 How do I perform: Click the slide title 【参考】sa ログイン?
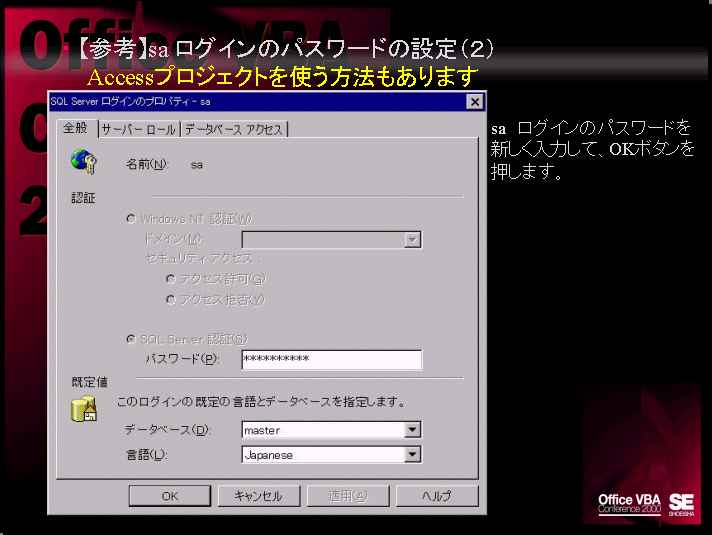[285, 49]
